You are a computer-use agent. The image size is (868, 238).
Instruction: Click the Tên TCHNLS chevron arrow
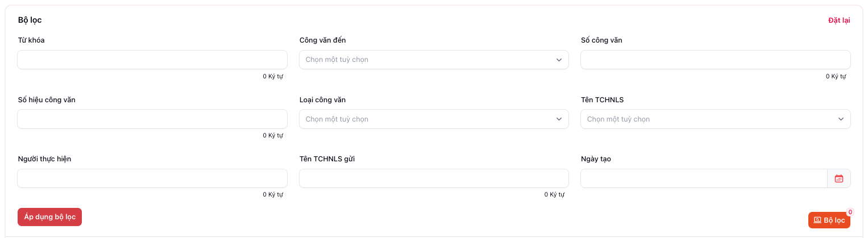point(841,119)
